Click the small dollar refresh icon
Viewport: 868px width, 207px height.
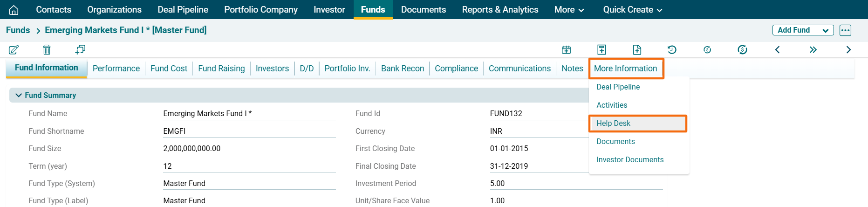tap(707, 50)
